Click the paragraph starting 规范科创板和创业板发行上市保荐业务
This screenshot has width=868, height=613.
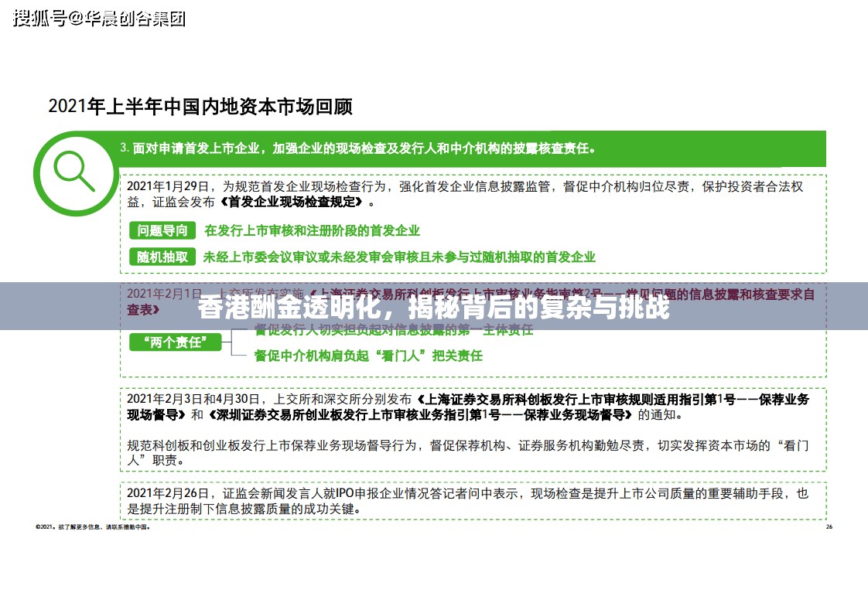click(468, 452)
